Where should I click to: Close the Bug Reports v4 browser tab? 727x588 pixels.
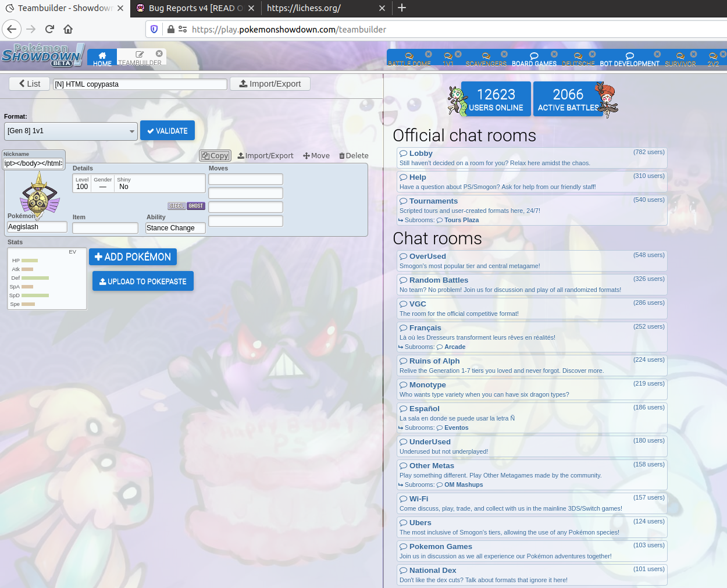(251, 8)
